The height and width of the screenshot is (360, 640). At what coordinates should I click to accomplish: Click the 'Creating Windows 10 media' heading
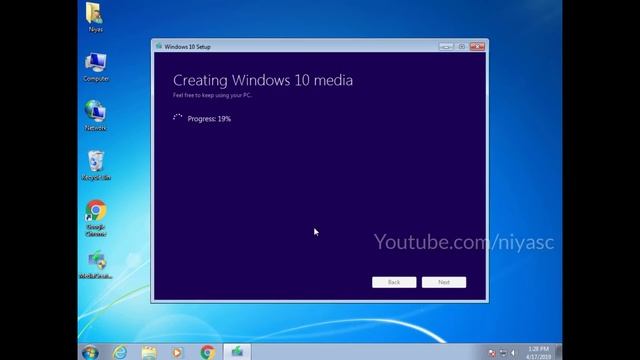(x=263, y=80)
